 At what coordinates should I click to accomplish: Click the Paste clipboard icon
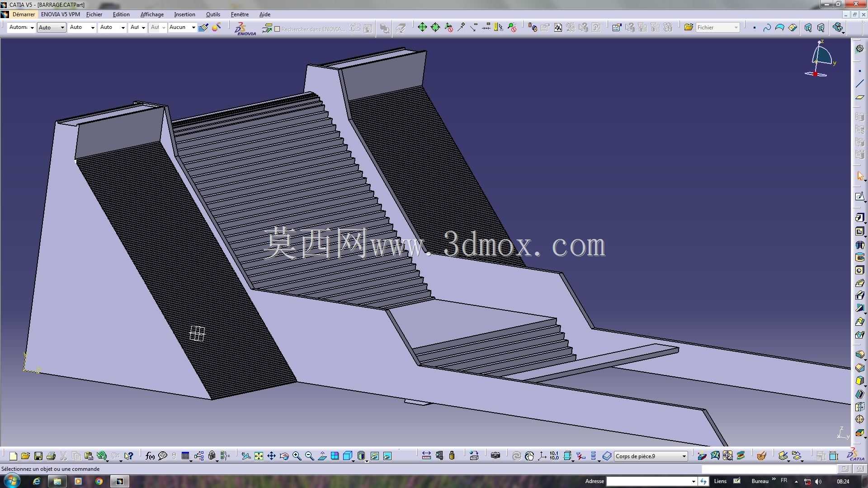[89, 456]
